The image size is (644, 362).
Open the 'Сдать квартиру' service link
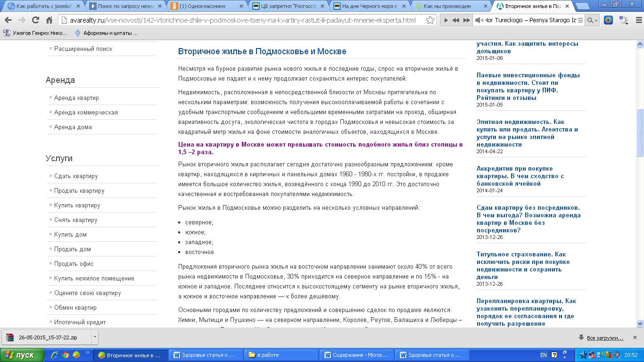click(76, 176)
